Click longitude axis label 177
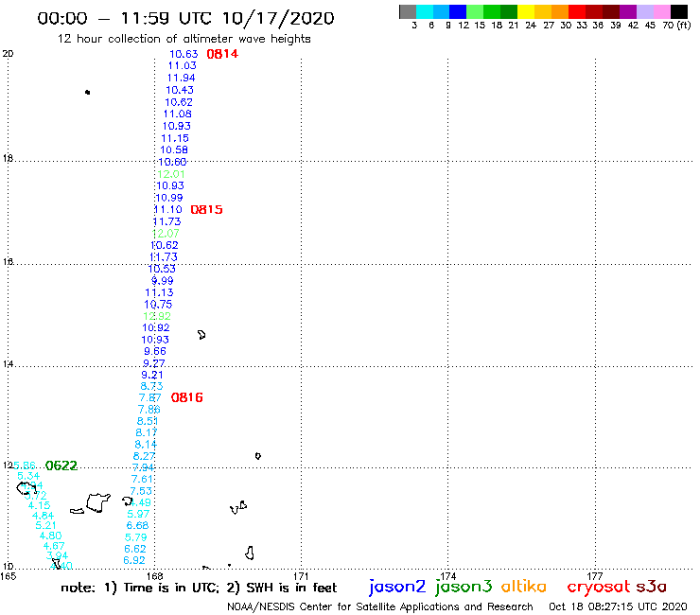The image size is (700, 615). point(595,576)
